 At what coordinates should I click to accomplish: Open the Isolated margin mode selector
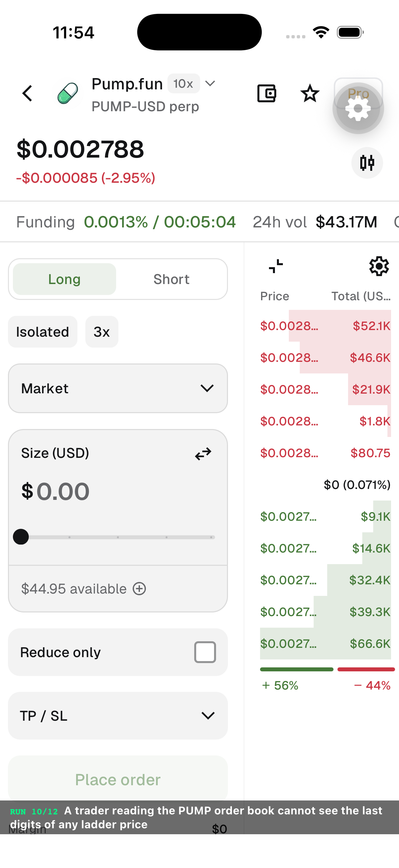tap(43, 332)
